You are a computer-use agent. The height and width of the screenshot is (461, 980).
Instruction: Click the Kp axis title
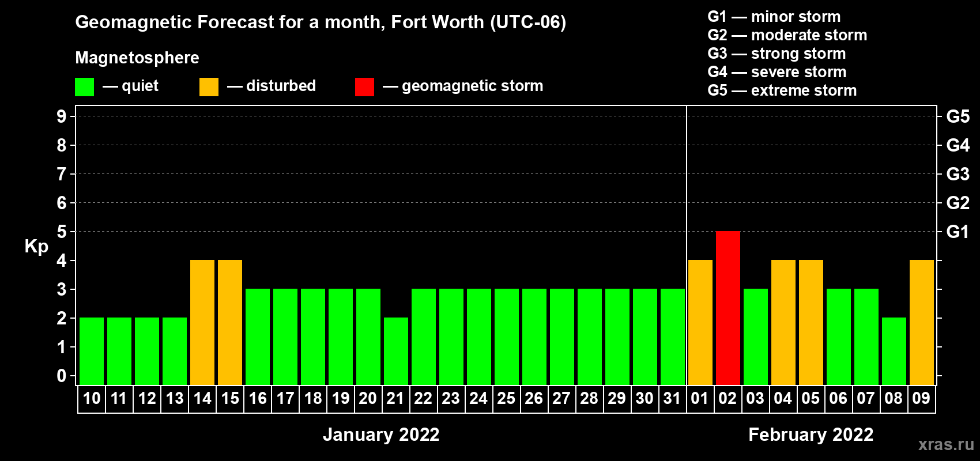pyautogui.click(x=36, y=246)
